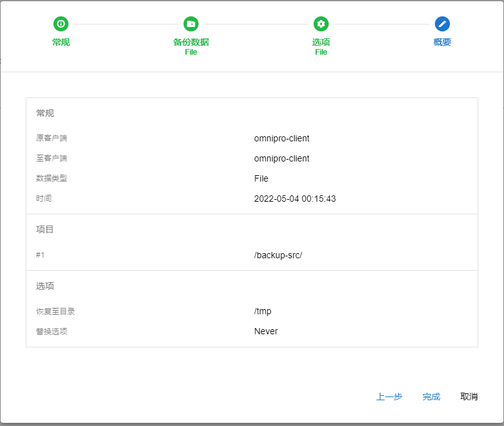The width and height of the screenshot is (504, 426).
Task: Click the 常规 step info icon
Action: coord(61,24)
